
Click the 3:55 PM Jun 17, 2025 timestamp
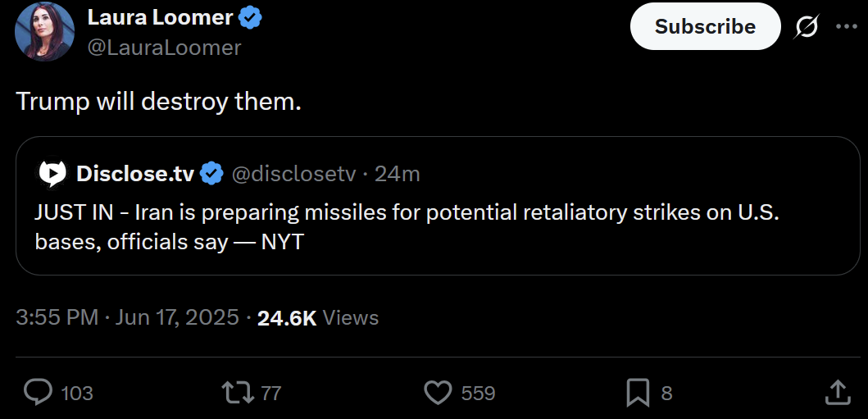pos(127,317)
